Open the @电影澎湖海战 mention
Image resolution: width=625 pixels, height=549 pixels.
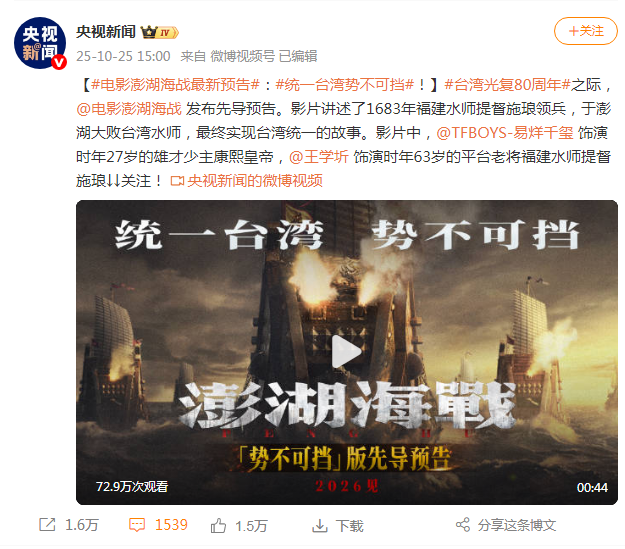point(129,108)
